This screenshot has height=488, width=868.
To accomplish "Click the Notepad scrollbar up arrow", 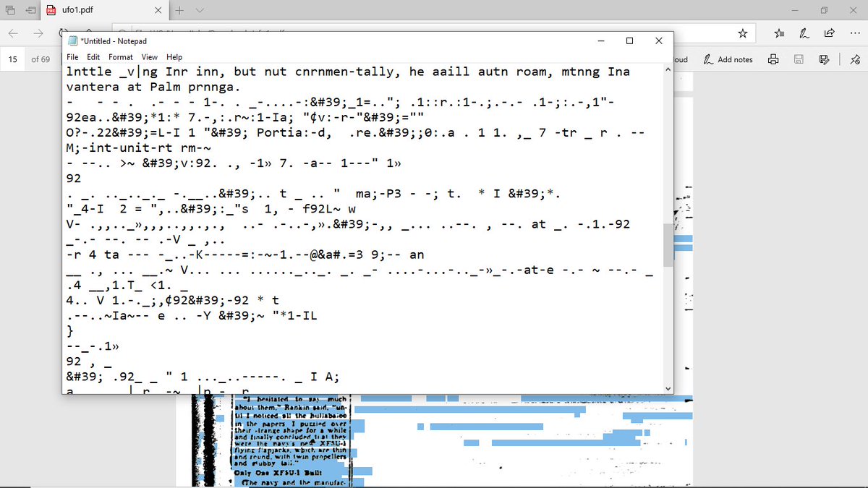I will point(668,70).
